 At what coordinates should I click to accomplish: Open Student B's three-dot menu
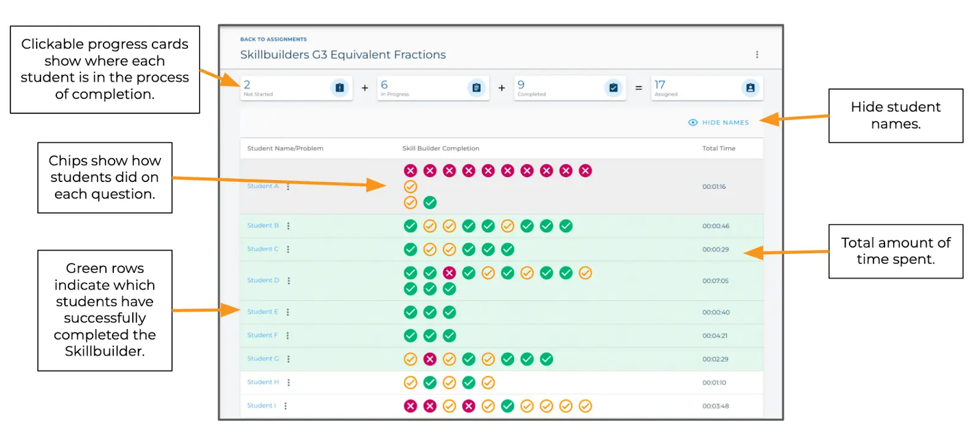(288, 226)
